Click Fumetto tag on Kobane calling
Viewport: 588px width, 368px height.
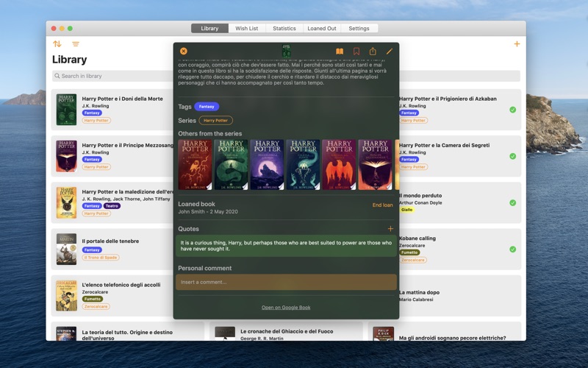click(409, 252)
